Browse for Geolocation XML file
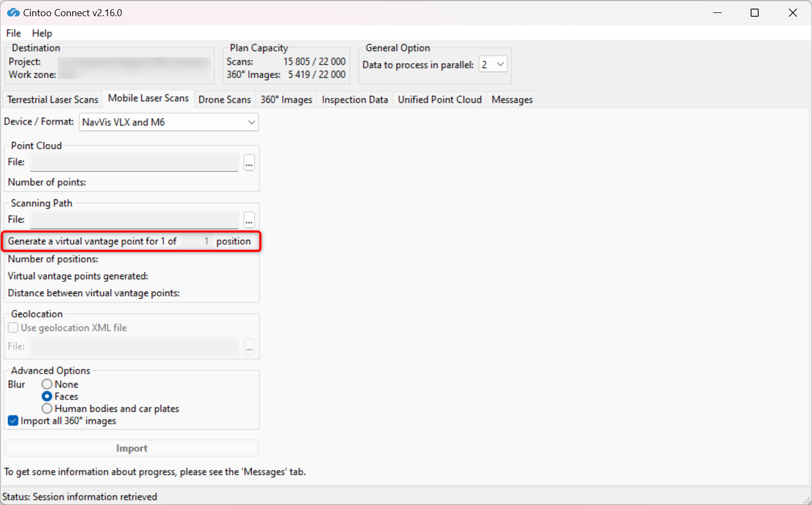This screenshot has width=812, height=505. pos(249,347)
